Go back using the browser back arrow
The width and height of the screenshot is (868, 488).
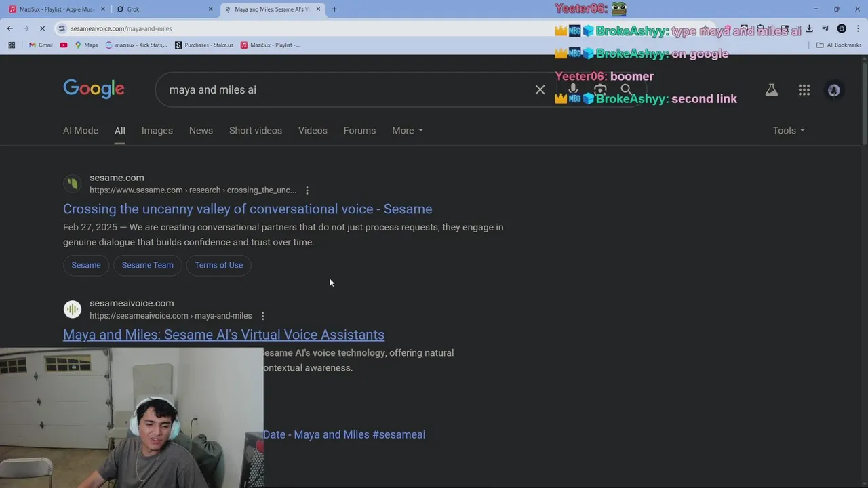tap(9, 28)
